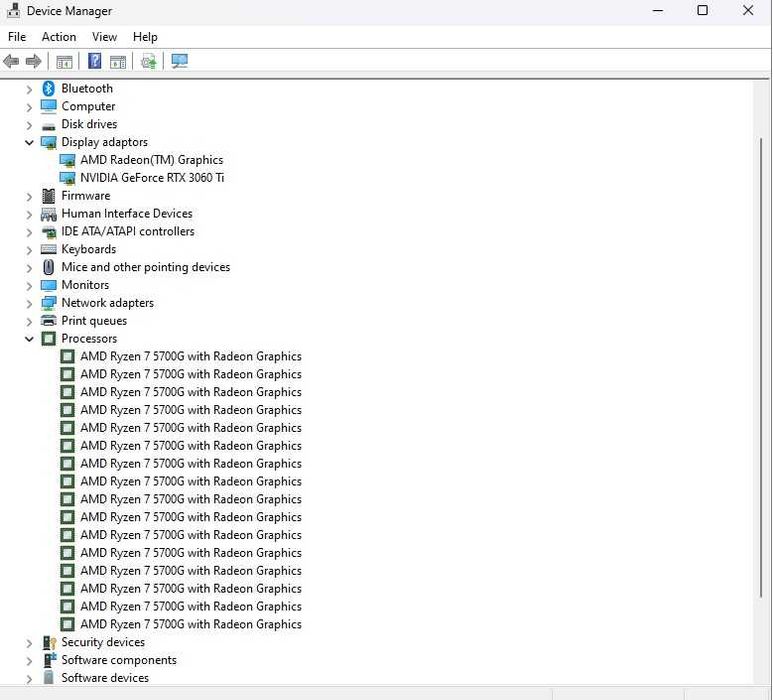Select AMD Radeon(TM) Graphics entry
The width and height of the screenshot is (773, 700).
(x=152, y=160)
